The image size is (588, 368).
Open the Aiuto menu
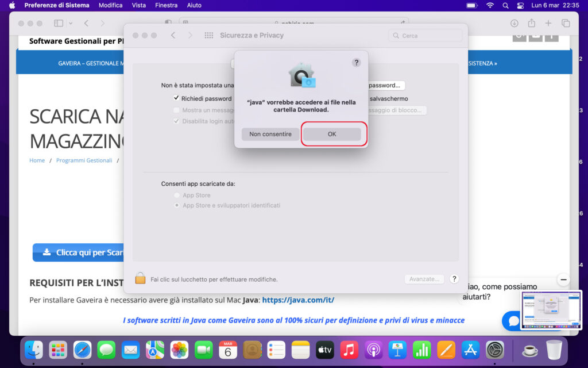point(194,5)
